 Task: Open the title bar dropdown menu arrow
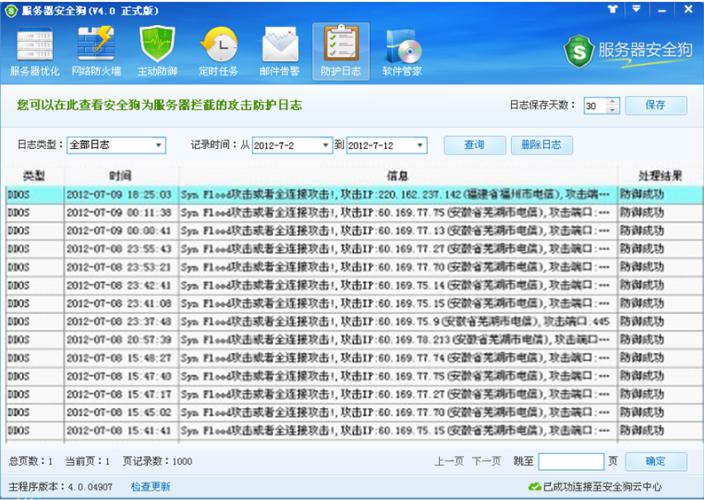[636, 9]
